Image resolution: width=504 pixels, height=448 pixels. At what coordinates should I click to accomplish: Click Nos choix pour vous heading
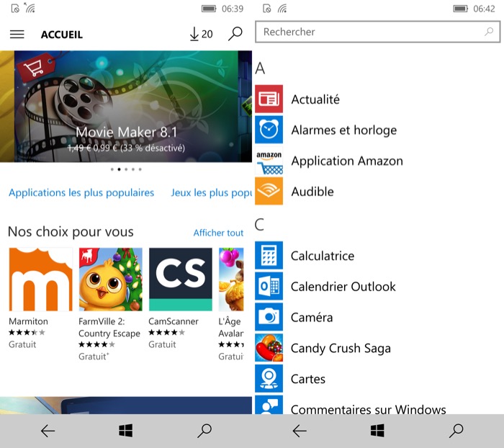(x=71, y=231)
